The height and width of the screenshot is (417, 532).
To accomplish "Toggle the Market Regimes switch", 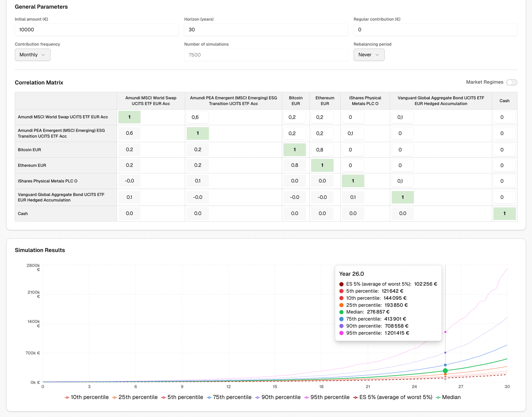I will tap(511, 82).
